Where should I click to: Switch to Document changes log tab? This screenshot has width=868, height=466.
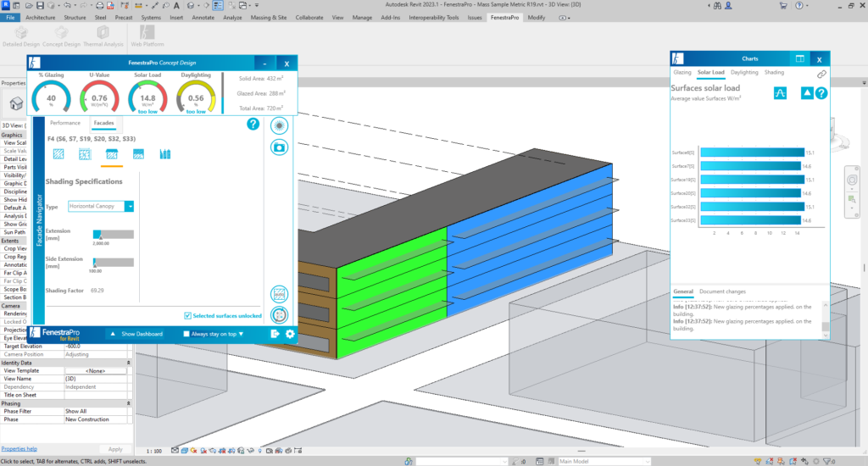tap(722, 291)
